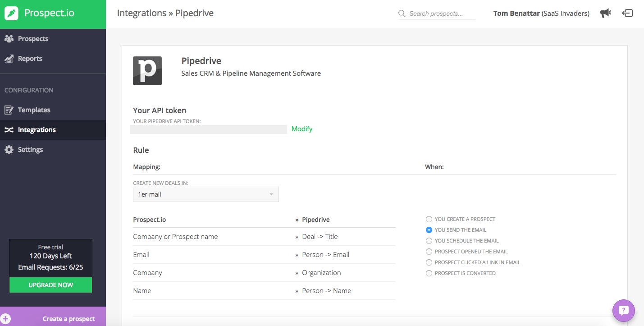Open the 'Create new deals in' dropdown

pos(206,194)
